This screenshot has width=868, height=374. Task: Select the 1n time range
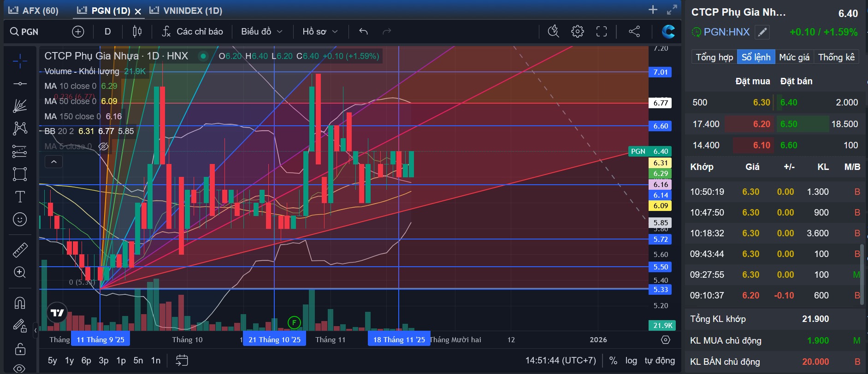pos(156,361)
